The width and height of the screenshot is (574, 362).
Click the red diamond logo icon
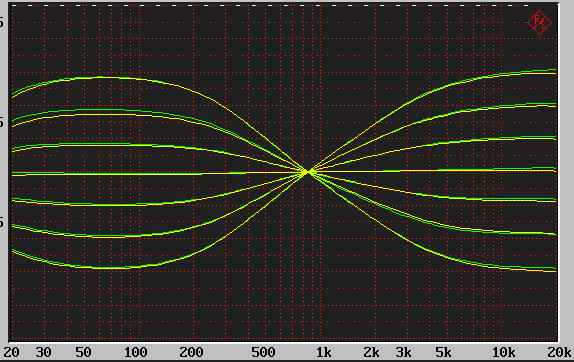coord(539,22)
